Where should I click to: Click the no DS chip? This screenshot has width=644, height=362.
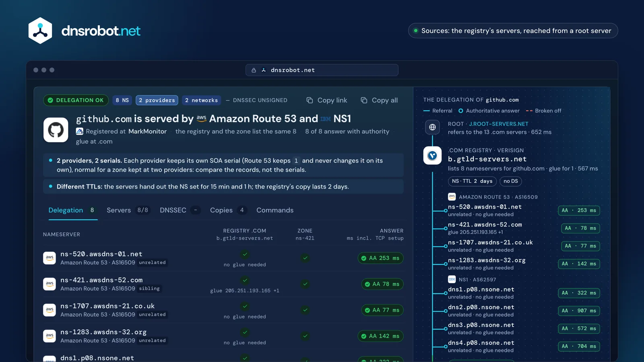[x=511, y=181]
